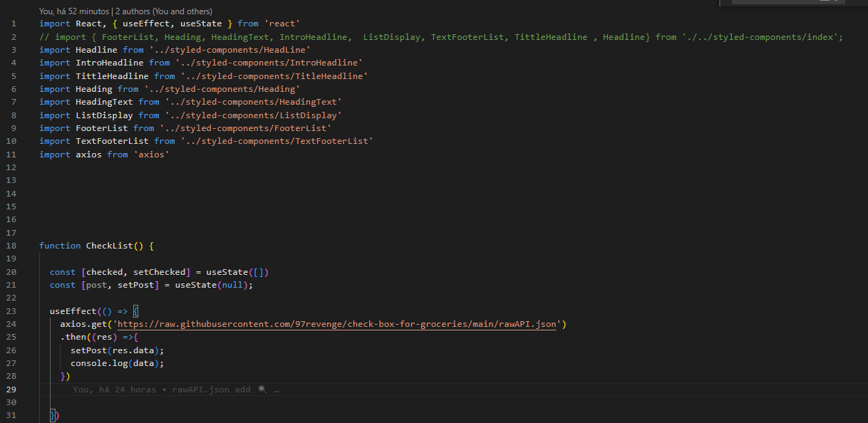Click the 'TextFooterList' import identifier
868x423 pixels.
112,141
